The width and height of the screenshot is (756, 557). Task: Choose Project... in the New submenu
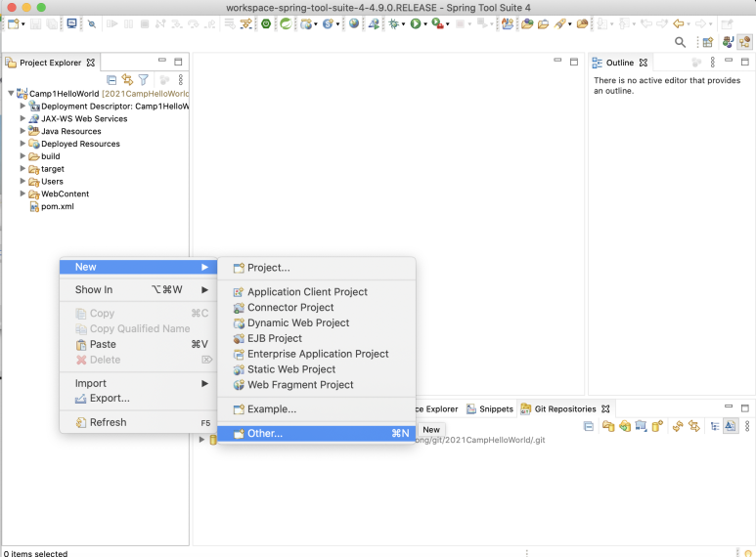316,268
